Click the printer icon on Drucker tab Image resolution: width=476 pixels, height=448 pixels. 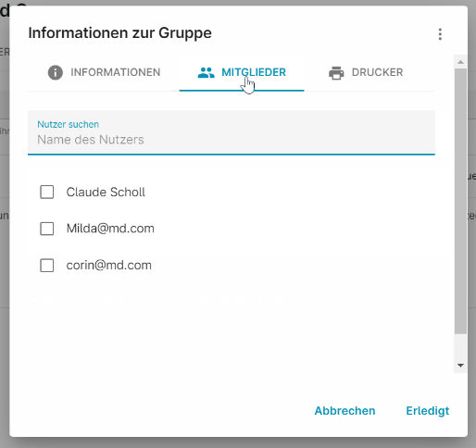[x=336, y=73]
